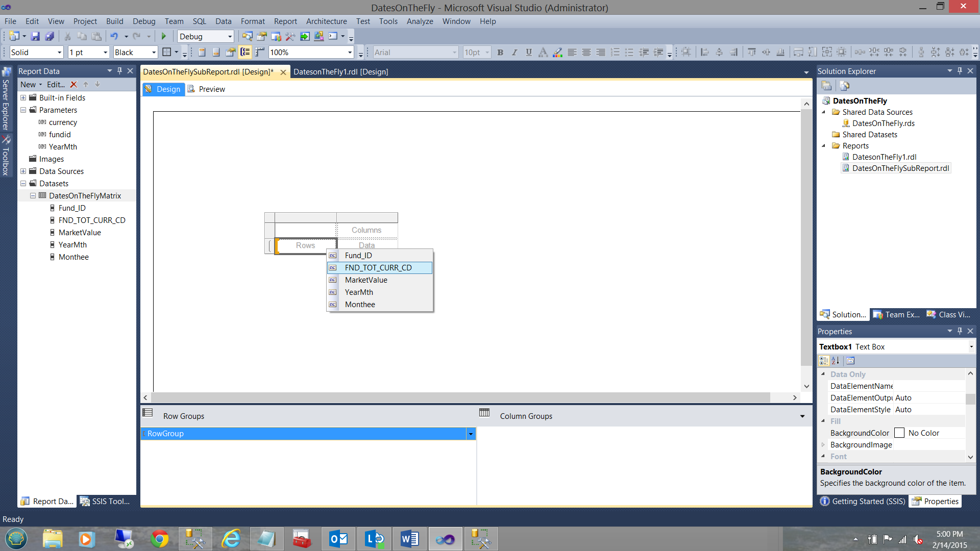Collapse the Parameters tree node
Image resolution: width=980 pixels, height=551 pixels.
pos(23,110)
